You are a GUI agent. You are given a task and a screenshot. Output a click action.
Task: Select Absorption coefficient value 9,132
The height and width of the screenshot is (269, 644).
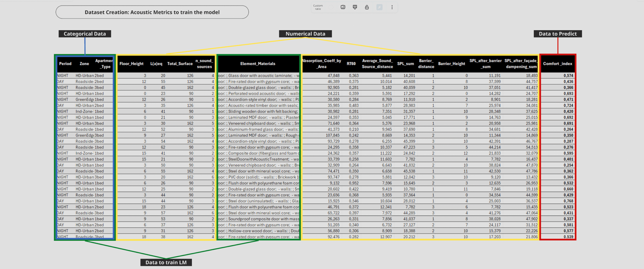[335, 183]
